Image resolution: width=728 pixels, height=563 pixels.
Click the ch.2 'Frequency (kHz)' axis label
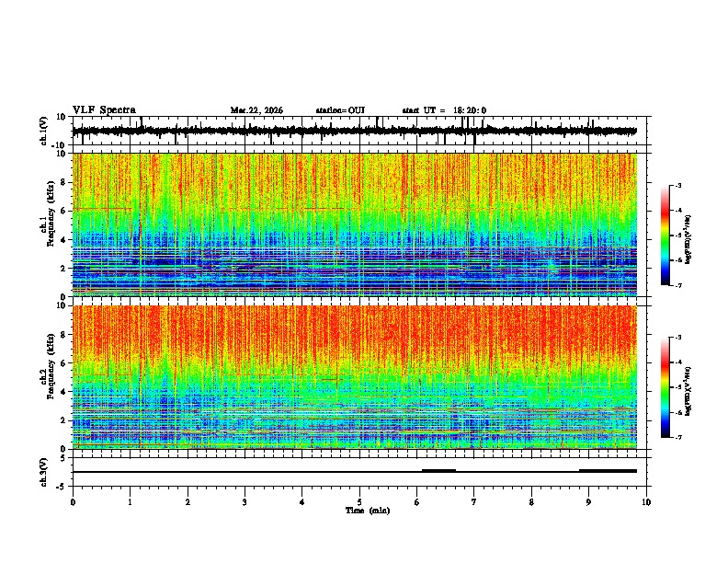tap(51, 366)
